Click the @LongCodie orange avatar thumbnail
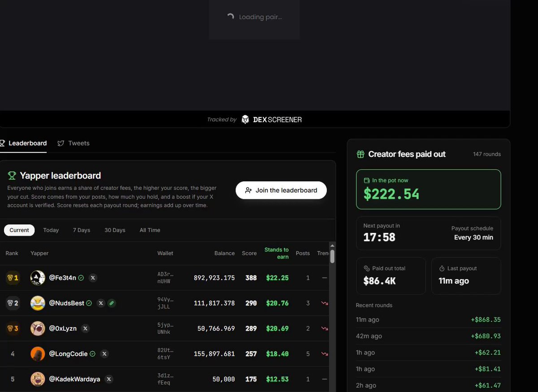 (38, 354)
